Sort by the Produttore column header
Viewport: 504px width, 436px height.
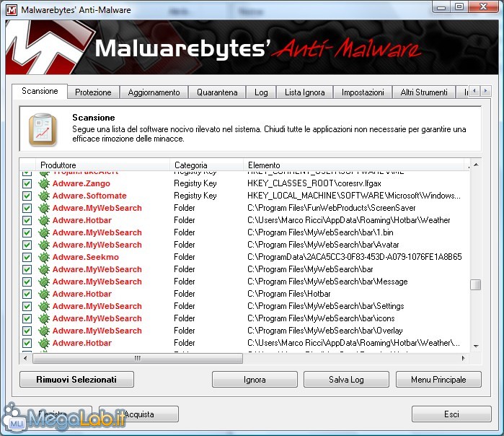(x=102, y=165)
